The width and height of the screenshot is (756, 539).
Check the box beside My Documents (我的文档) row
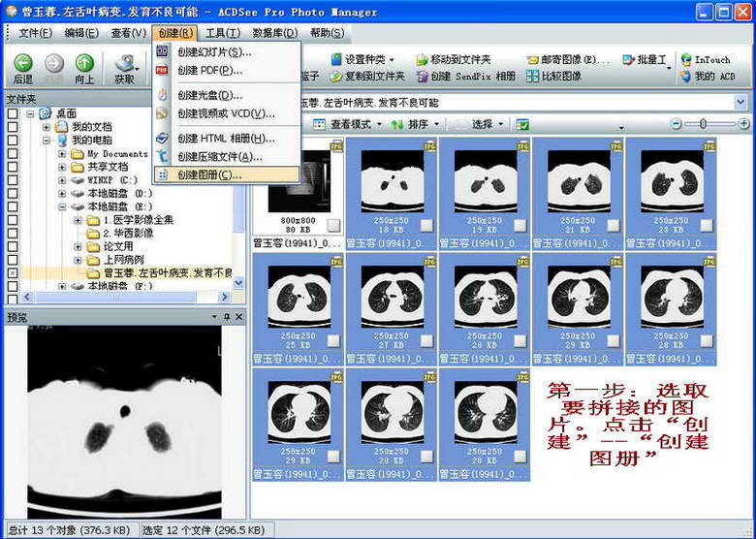tap(13, 127)
